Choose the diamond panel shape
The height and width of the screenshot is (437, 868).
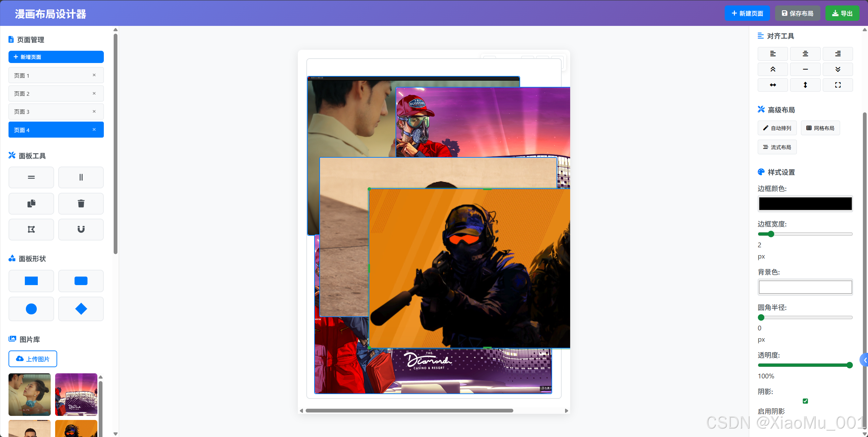coord(81,309)
